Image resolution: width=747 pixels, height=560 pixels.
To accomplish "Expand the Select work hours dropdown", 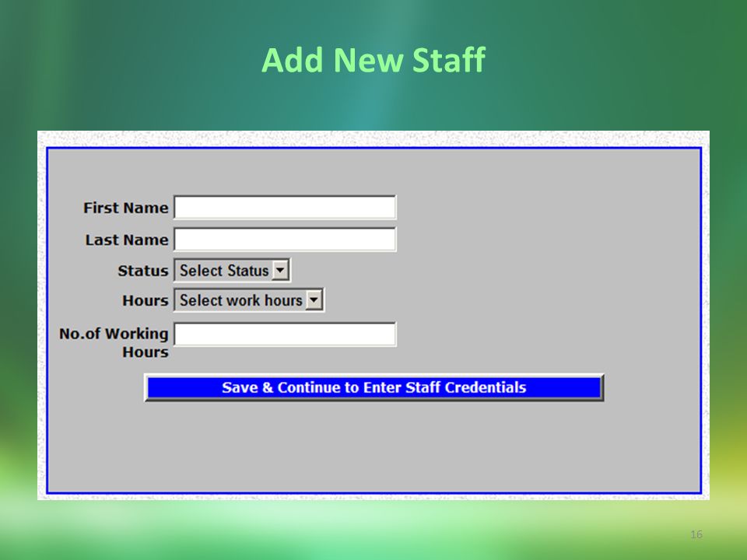I will coord(249,300).
